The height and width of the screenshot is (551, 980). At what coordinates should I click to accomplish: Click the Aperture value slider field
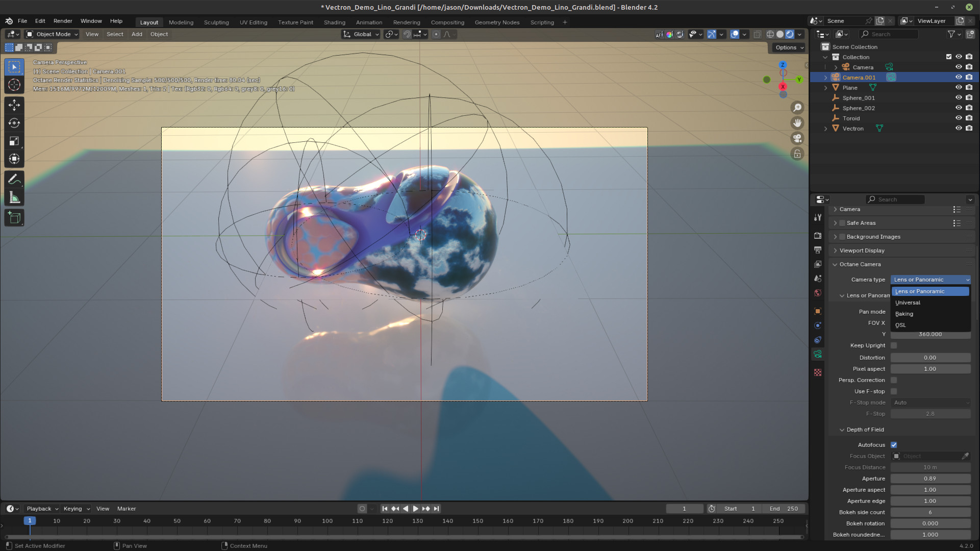point(930,479)
